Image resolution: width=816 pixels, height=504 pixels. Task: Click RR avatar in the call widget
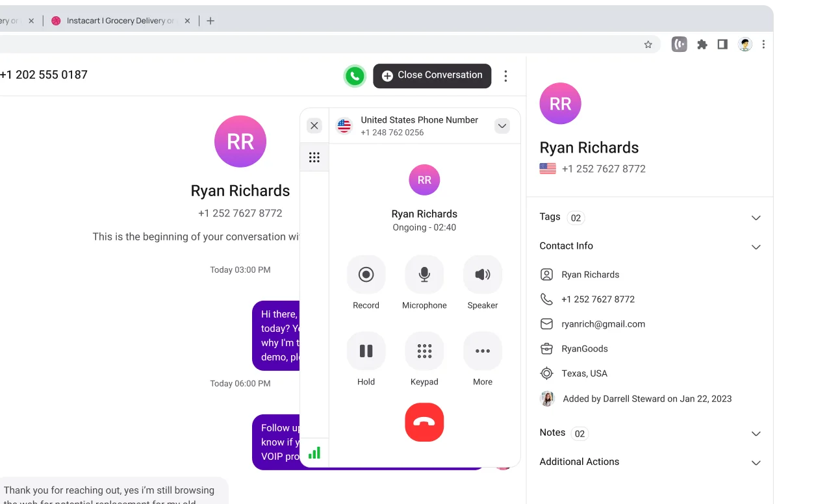(424, 180)
